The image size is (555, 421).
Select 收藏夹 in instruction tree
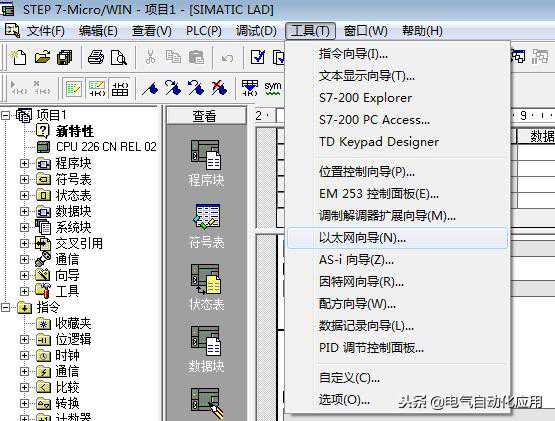click(x=73, y=323)
